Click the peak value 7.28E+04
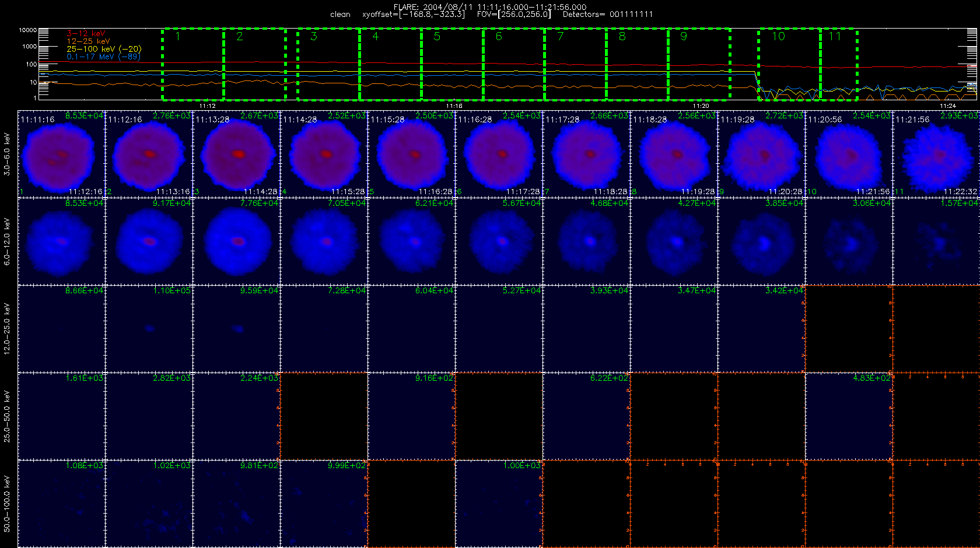980x548 pixels. [x=346, y=290]
